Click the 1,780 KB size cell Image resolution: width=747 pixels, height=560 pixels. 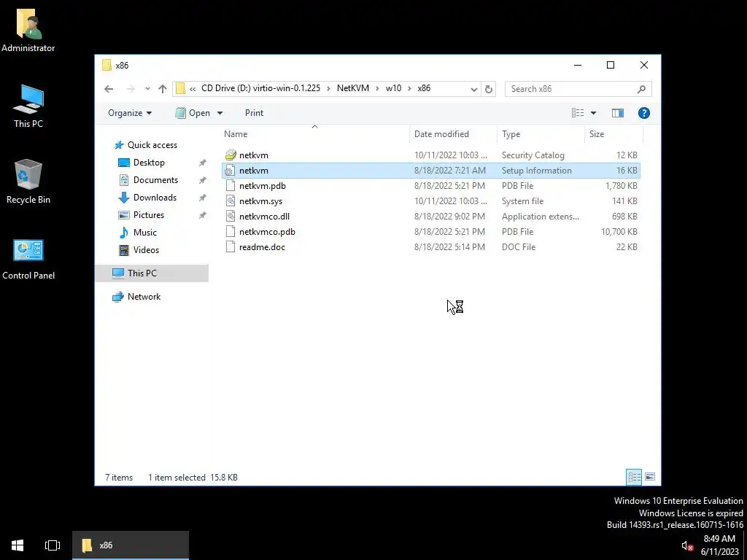coord(622,186)
